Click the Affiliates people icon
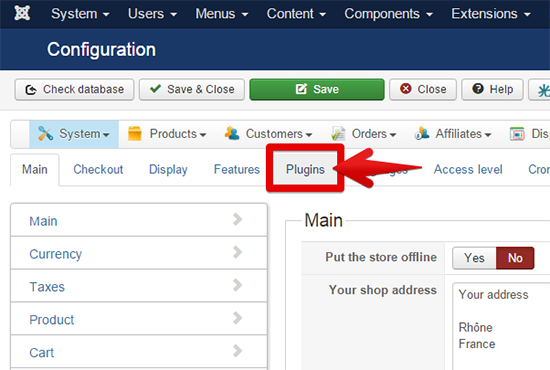The width and height of the screenshot is (550, 370). pyautogui.click(x=422, y=134)
